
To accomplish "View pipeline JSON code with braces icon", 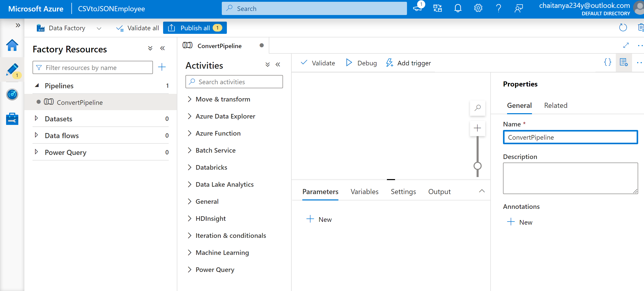I will click(608, 62).
